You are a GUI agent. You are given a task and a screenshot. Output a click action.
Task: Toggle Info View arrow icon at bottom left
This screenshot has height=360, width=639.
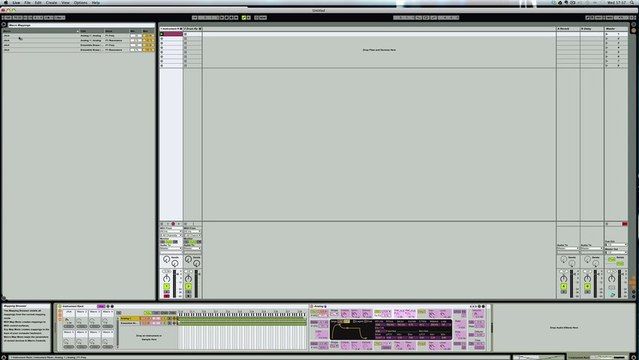click(4, 357)
